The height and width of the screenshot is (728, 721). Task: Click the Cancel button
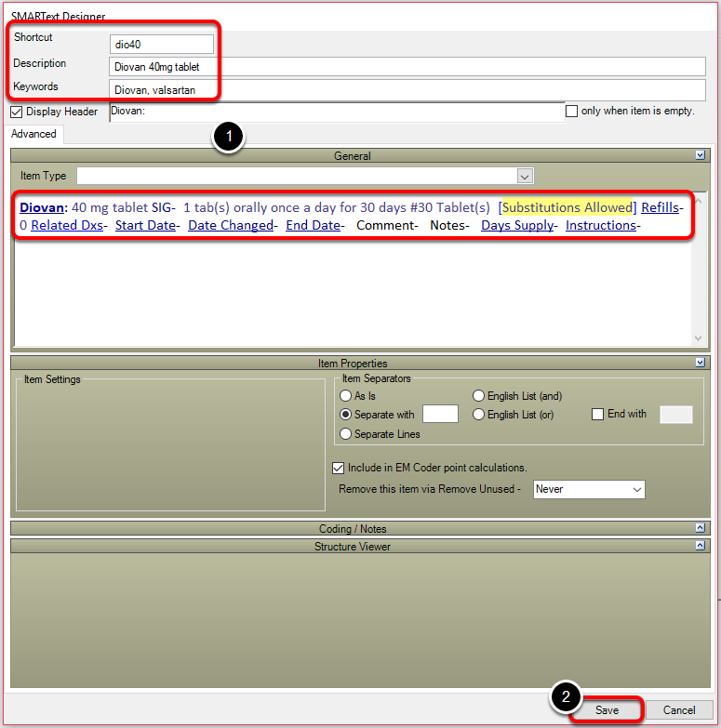click(679, 710)
